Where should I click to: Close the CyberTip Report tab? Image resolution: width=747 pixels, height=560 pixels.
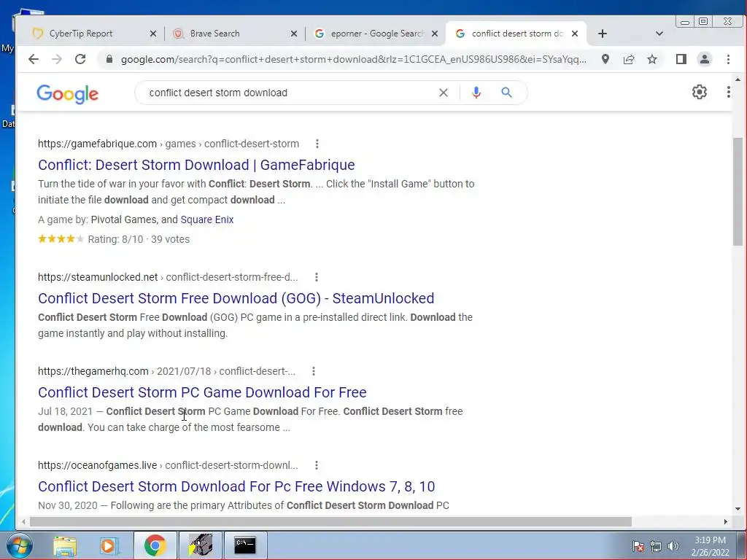click(x=153, y=34)
